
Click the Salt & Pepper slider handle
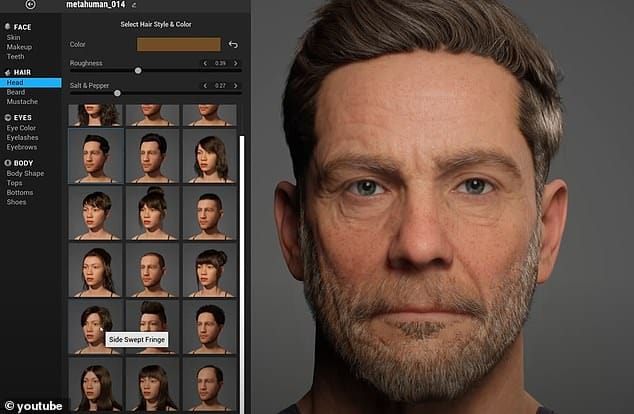point(117,92)
